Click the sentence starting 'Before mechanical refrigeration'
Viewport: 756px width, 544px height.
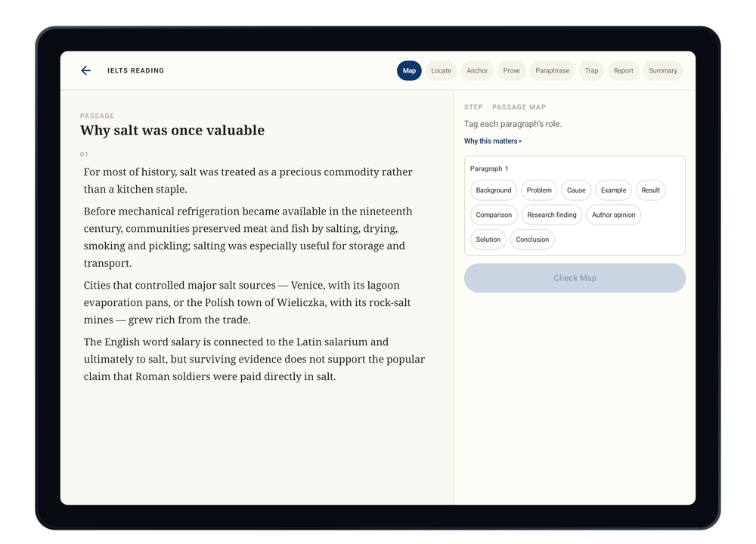point(248,237)
